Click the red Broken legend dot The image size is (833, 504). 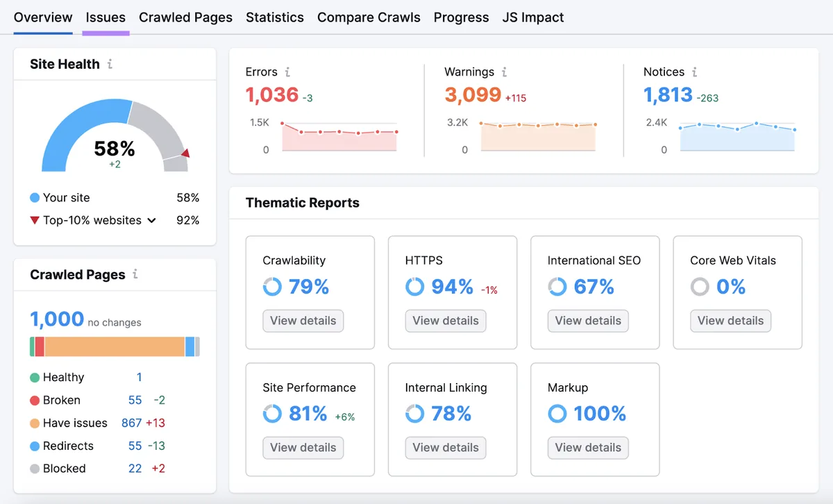coord(35,401)
